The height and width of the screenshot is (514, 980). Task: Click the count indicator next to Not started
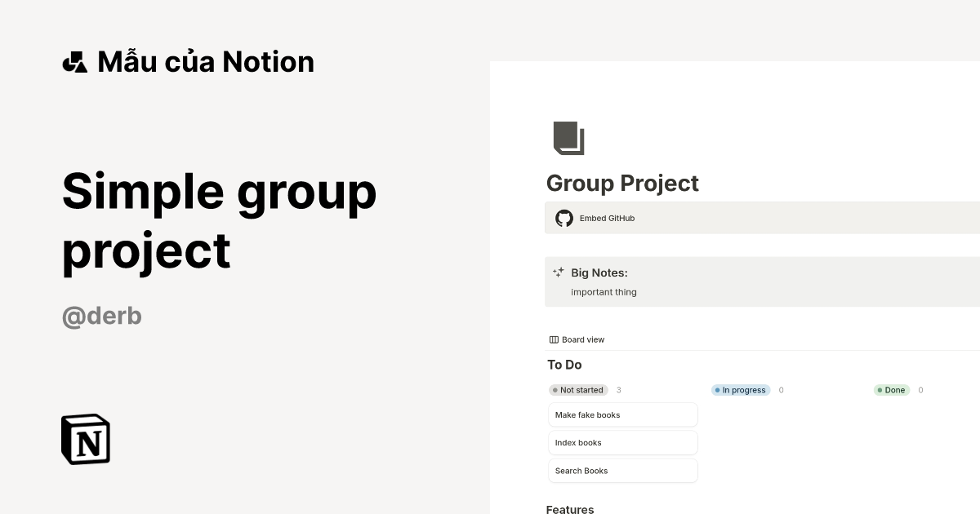coord(618,390)
